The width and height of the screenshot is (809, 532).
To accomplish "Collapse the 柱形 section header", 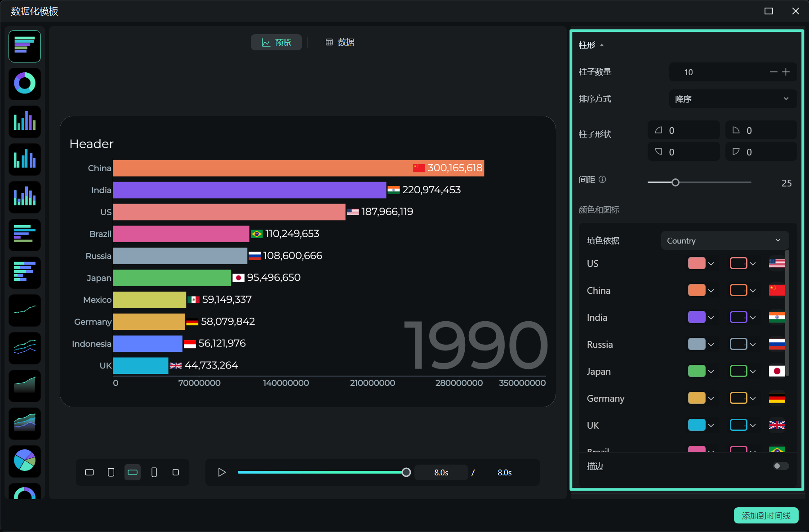I will [591, 45].
